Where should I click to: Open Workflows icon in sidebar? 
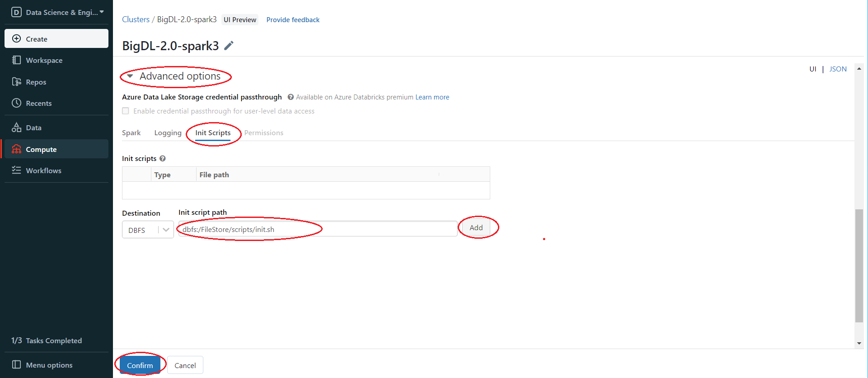[x=16, y=170]
